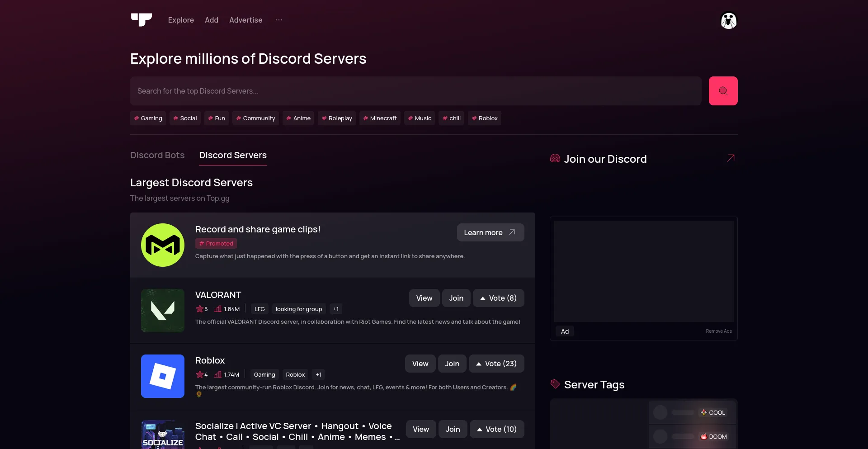Click the pink magnifier search button

coord(723,90)
